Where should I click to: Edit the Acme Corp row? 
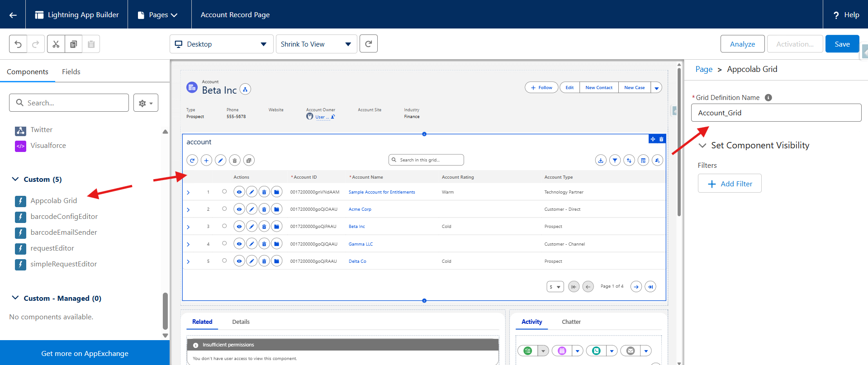[252, 209]
